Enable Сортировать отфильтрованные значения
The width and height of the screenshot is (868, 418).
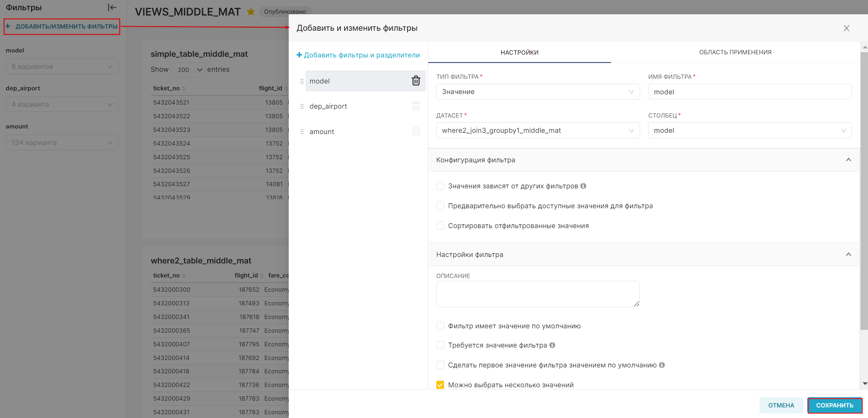click(x=440, y=226)
